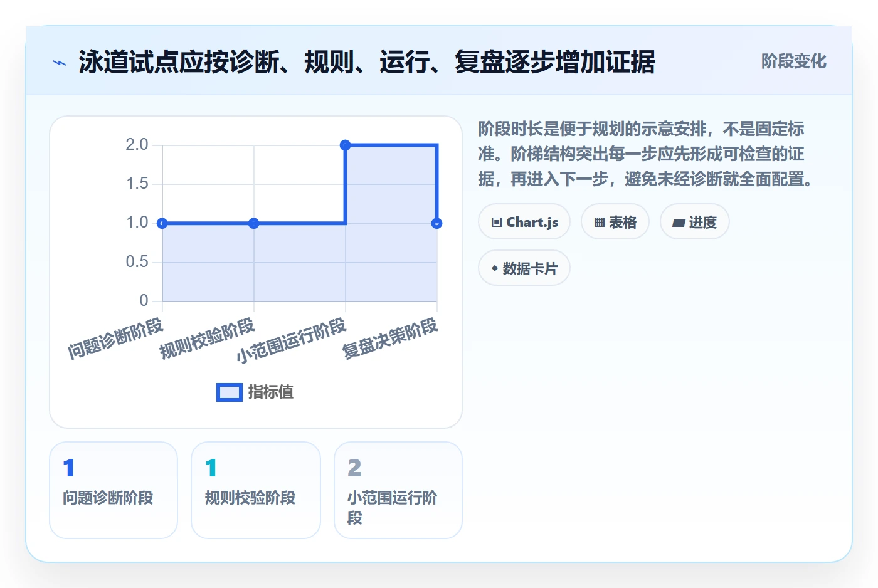The image size is (878, 588).
Task: Click the 问题诊断阶段 x-axis label
Action: (115, 339)
